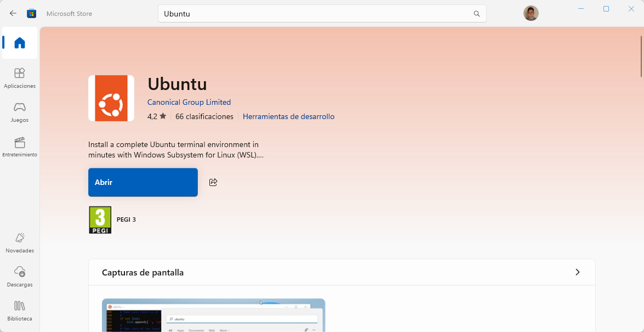The width and height of the screenshot is (644, 332).
Task: Click the 4,2 rating value
Action: (152, 116)
